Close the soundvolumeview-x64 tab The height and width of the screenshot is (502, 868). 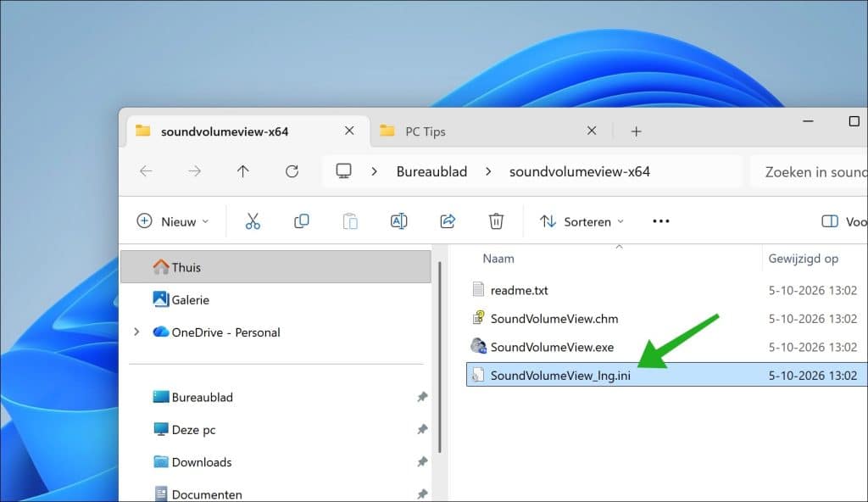[349, 131]
